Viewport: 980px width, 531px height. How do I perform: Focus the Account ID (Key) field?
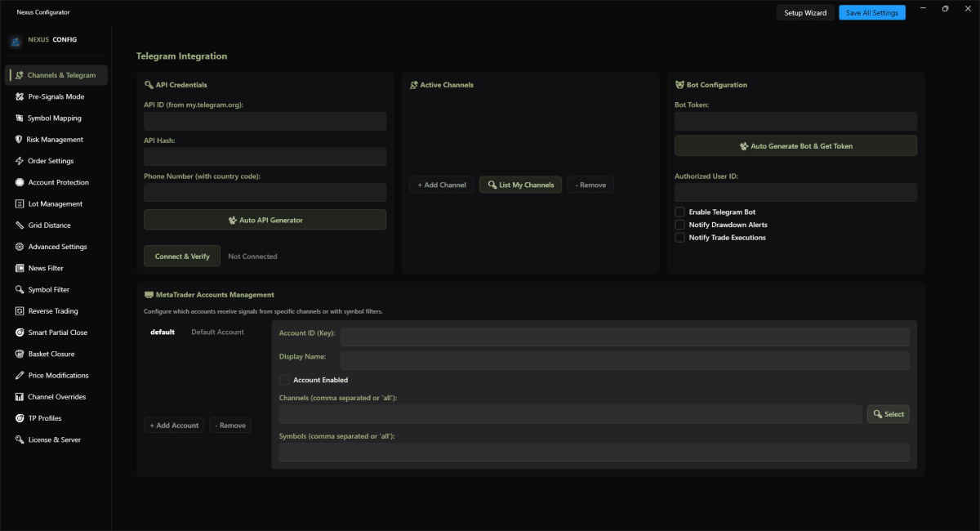pyautogui.click(x=625, y=337)
